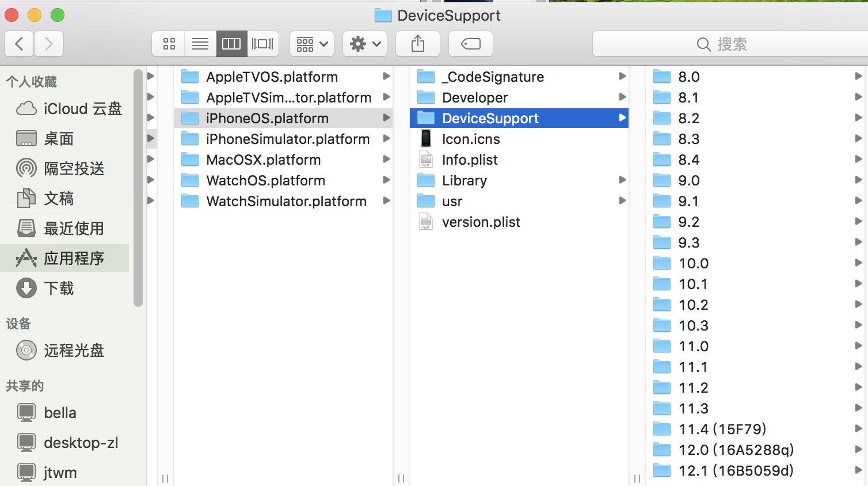Open the arrange-by grouping dropdown
Screen dimensions: 868x486
312,44
